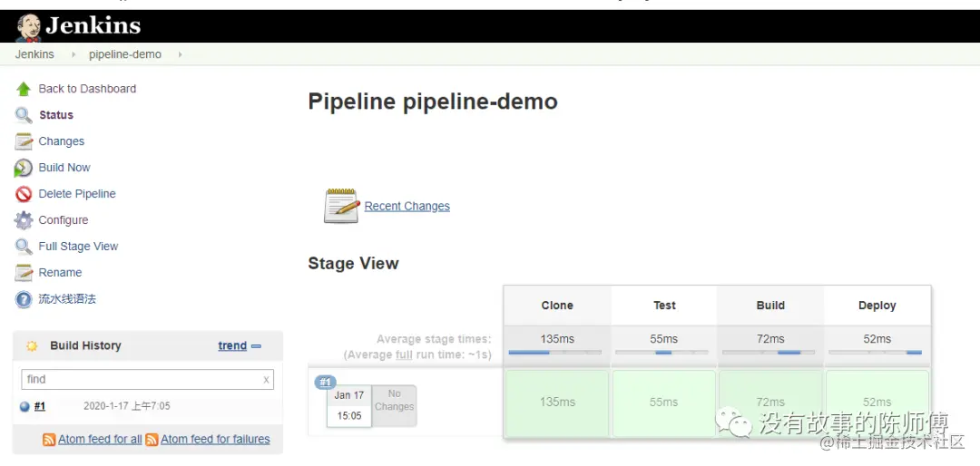Click the Recent Changes notepad icon
This screenshot has width=980, height=466.
(342, 206)
